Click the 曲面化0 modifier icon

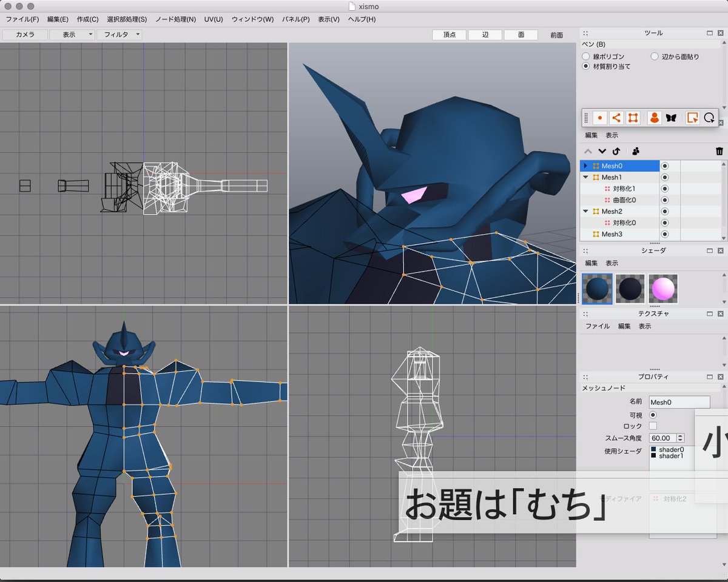pos(607,200)
